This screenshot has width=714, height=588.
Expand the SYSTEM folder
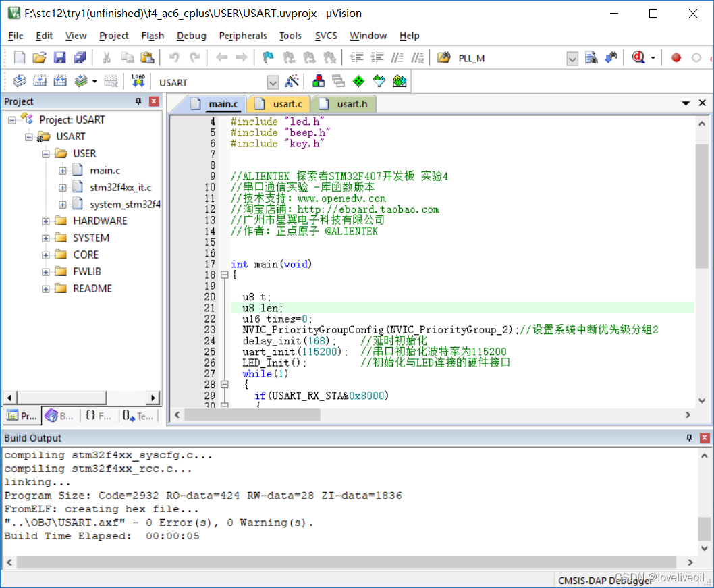pyautogui.click(x=45, y=238)
